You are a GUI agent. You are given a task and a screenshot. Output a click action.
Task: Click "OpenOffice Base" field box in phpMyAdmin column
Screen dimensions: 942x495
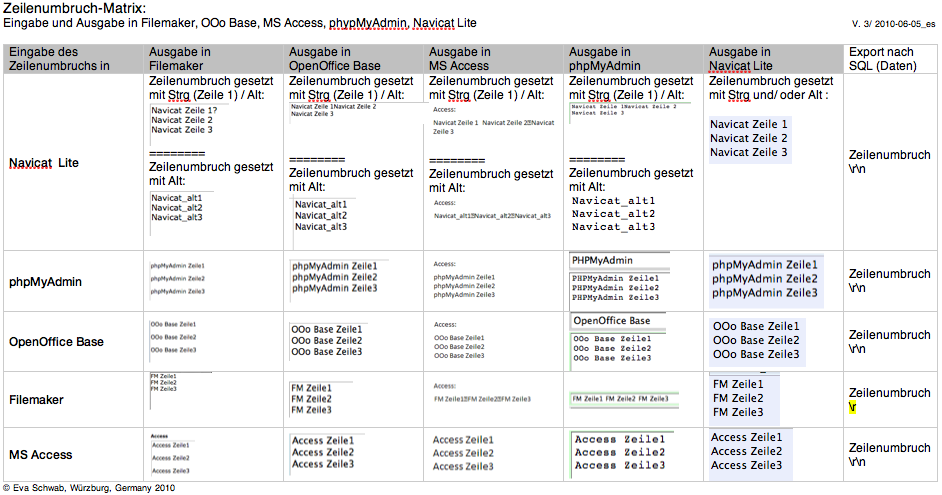click(618, 321)
